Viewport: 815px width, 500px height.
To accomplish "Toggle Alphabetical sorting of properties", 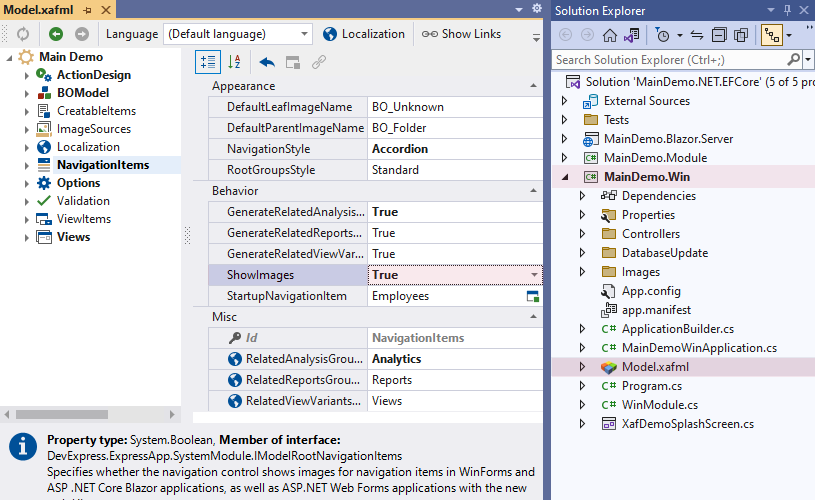I will [234, 62].
